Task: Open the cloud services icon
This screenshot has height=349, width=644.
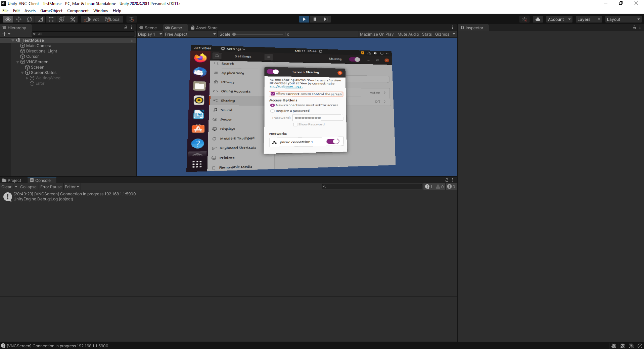Action: [x=538, y=19]
